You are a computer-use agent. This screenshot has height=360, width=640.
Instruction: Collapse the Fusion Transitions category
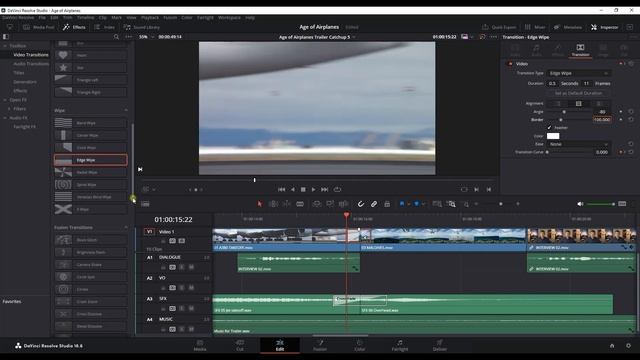pyautogui.click(x=126, y=227)
